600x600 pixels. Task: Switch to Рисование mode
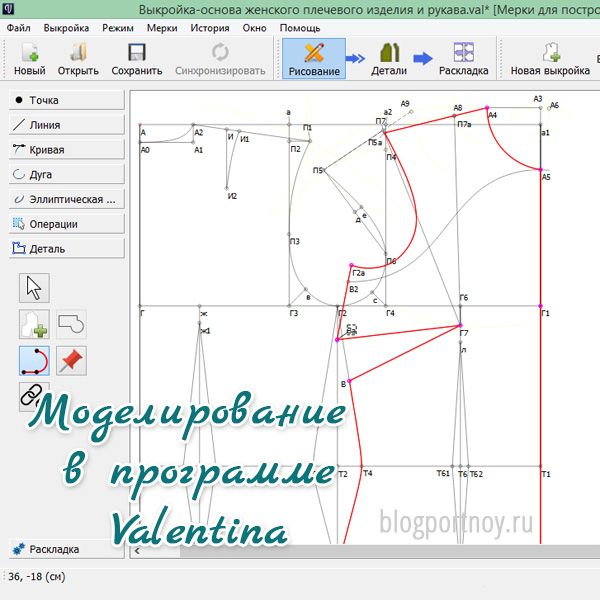314,59
